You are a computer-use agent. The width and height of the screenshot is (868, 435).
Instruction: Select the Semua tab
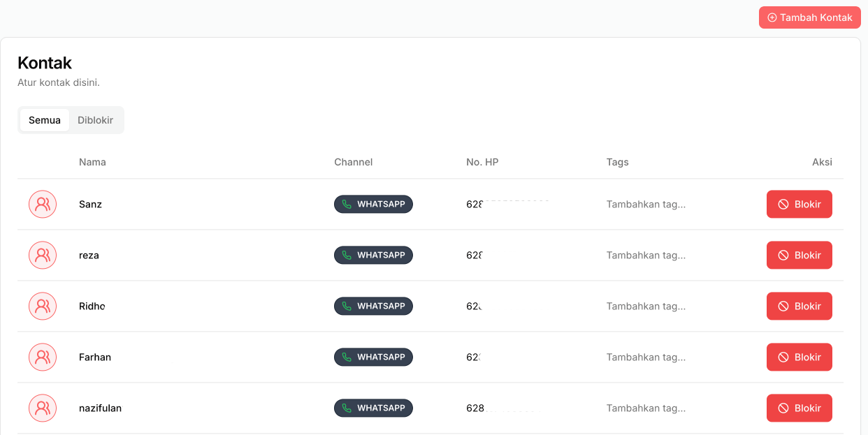[44, 119]
